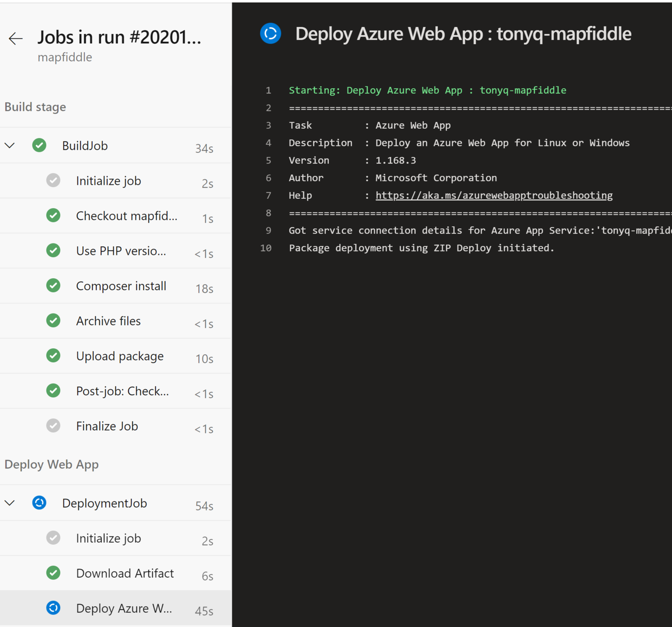This screenshot has width=672, height=627.
Task: Click the grey status icon beside Finalize Job
Action: click(53, 425)
